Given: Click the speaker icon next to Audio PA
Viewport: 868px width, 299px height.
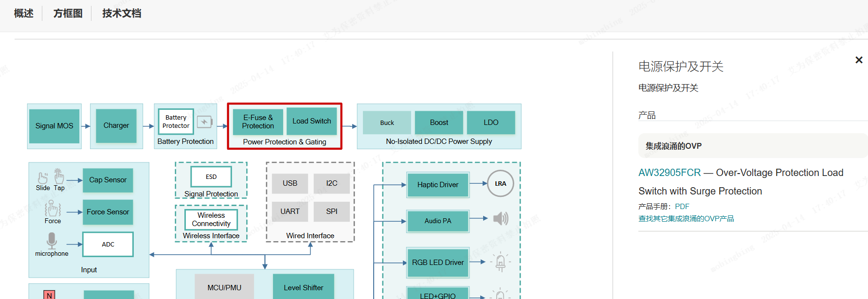Looking at the screenshot, I should (500, 219).
